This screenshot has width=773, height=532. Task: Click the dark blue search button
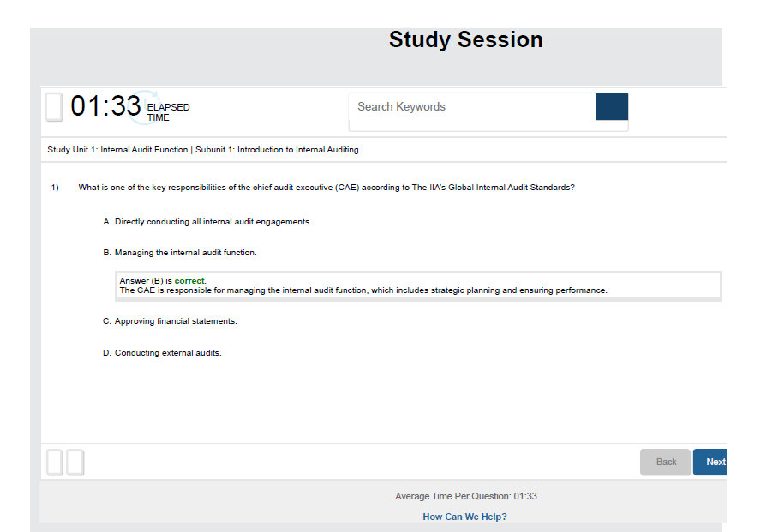point(611,107)
